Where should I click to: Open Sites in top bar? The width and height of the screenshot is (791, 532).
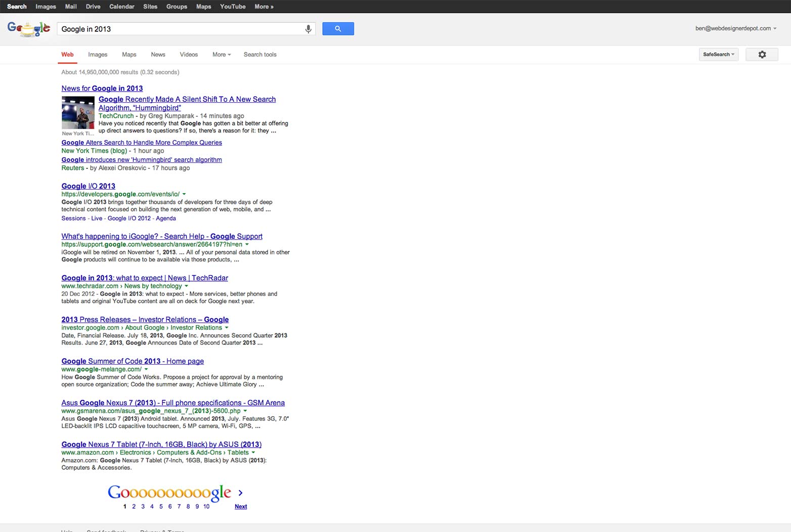[150, 7]
